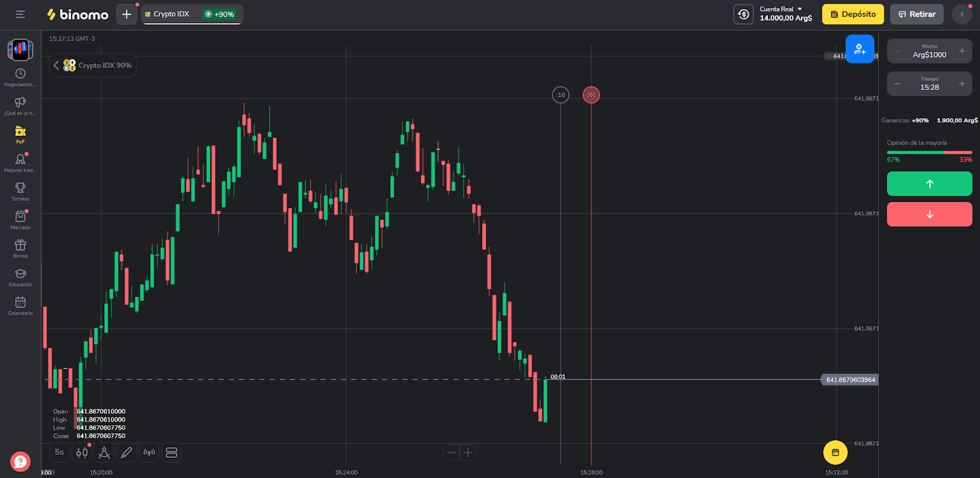Open the chart type candlestick selector
Viewport: 980px width, 478px height.
coord(81,453)
